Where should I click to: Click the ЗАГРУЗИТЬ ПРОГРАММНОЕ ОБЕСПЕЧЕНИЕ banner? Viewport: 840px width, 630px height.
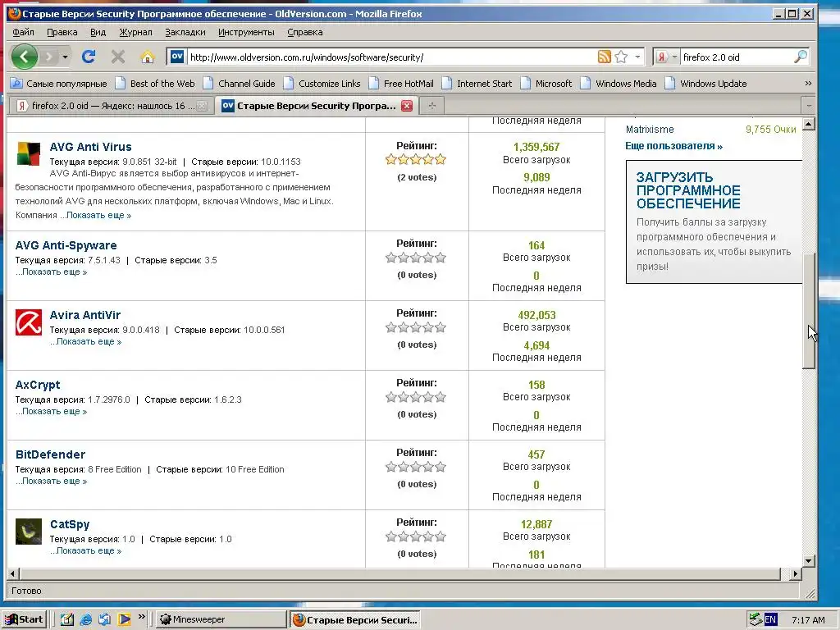pyautogui.click(x=714, y=221)
